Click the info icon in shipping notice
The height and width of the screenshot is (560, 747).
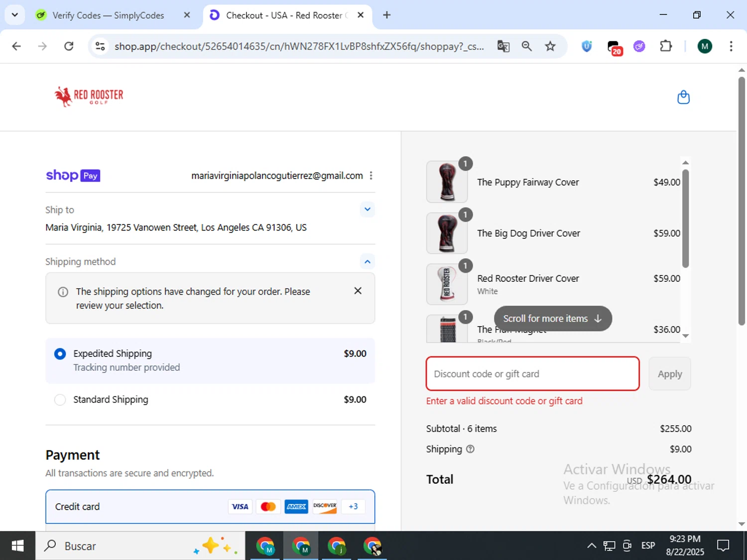point(63,292)
